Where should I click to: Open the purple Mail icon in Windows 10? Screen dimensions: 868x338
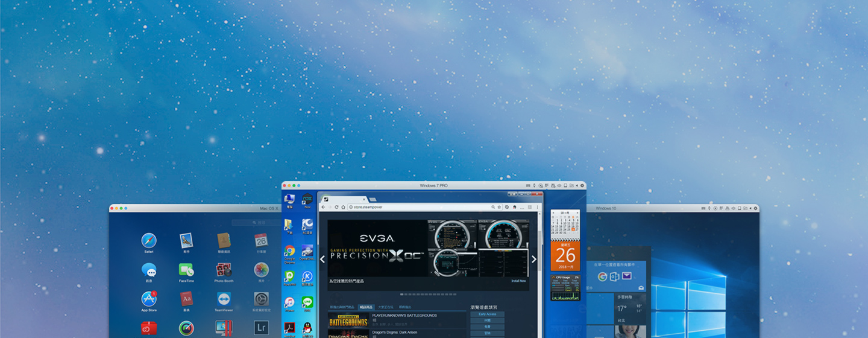[627, 276]
